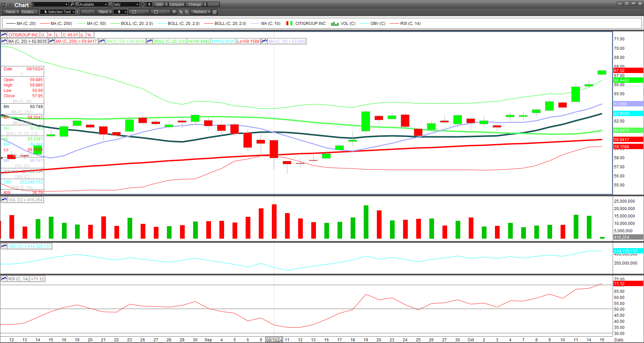This screenshot has height=343, width=644.
Task: Click the chart icon beside RSI (C, 14) label
Action: click(x=4, y=279)
